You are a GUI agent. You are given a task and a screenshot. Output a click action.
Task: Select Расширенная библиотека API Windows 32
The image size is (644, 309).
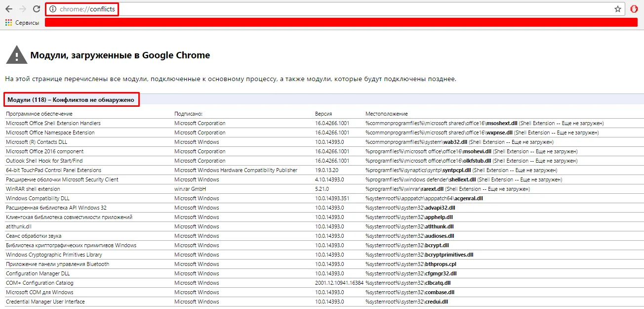pyautogui.click(x=56, y=208)
